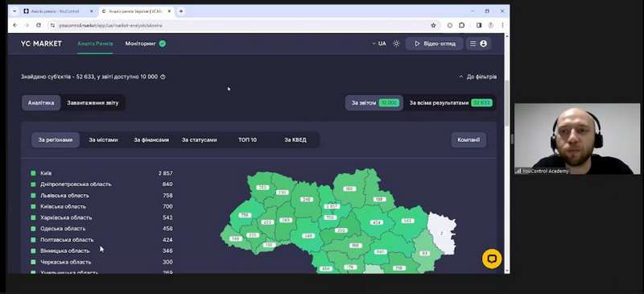Switch to the За містами tab
Viewport: 644px width, 294px height.
coord(104,140)
